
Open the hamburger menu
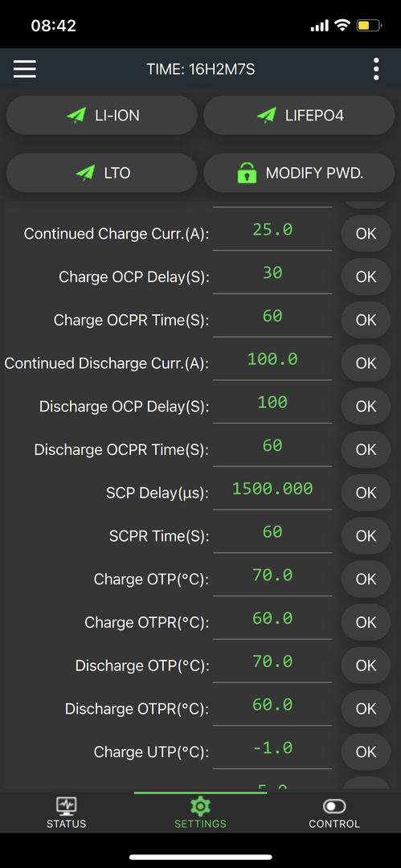click(x=24, y=69)
